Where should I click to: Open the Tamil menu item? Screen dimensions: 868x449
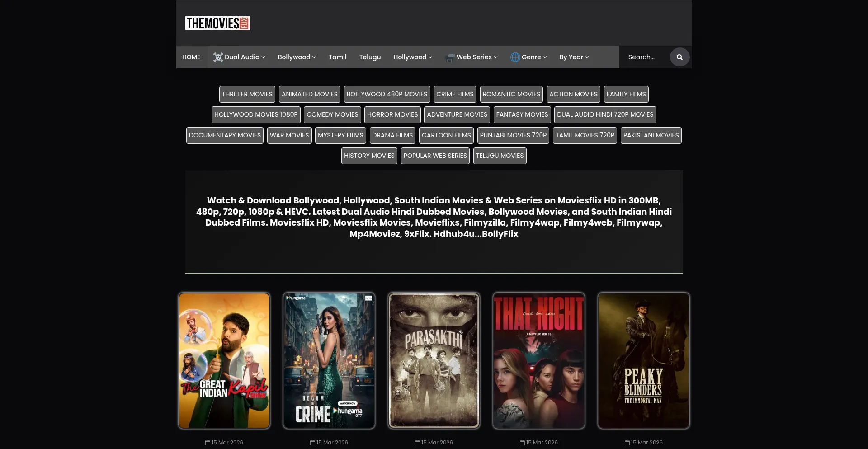[338, 57]
